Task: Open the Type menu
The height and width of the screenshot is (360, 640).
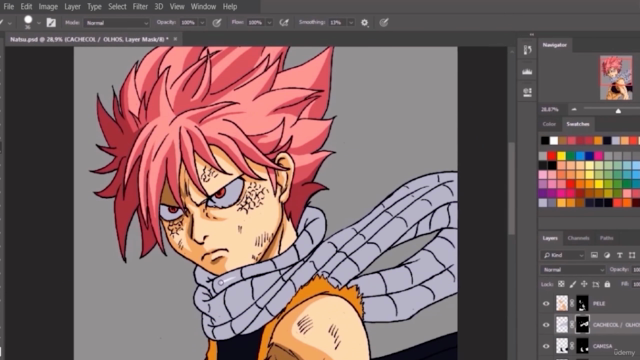Action: pyautogui.click(x=94, y=7)
